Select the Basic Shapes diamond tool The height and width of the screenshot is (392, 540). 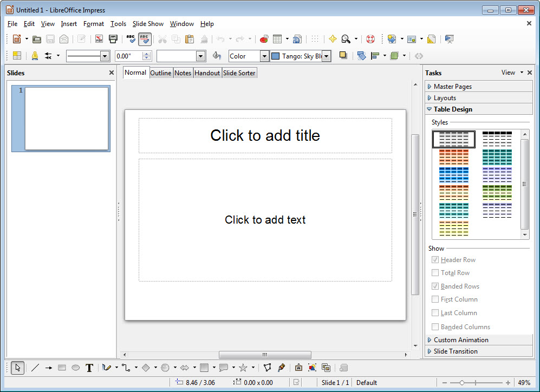(146, 368)
